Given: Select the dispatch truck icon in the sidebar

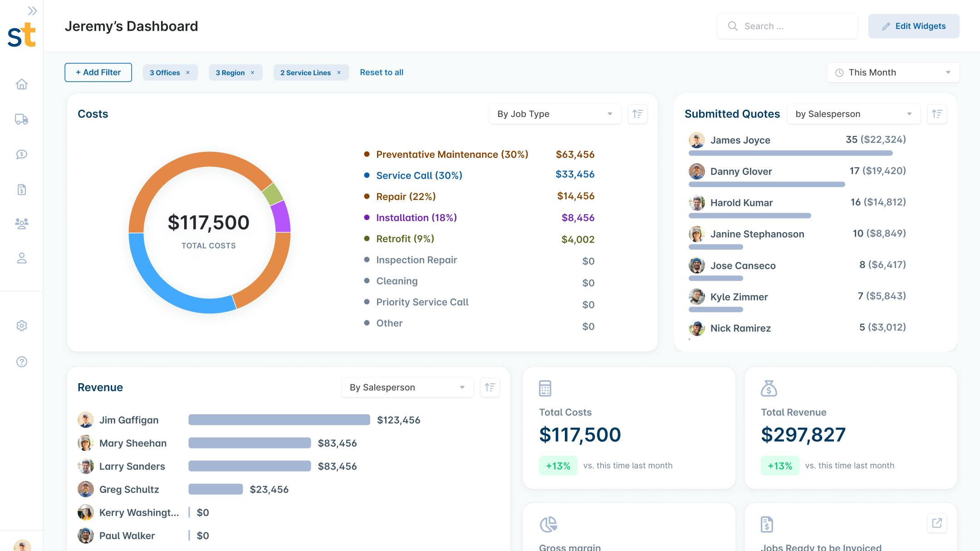Looking at the screenshot, I should coord(21,119).
